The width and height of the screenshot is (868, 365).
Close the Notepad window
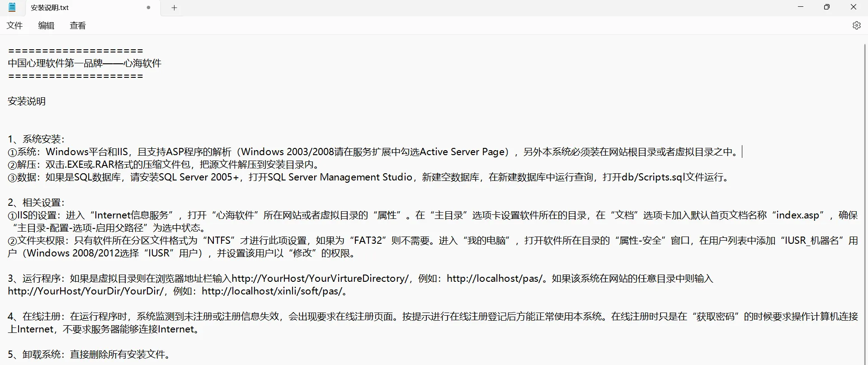point(854,7)
